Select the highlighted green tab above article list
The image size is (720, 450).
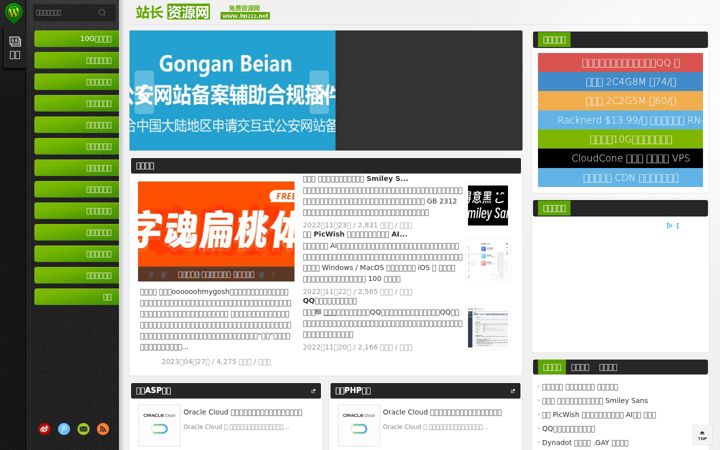[551, 367]
